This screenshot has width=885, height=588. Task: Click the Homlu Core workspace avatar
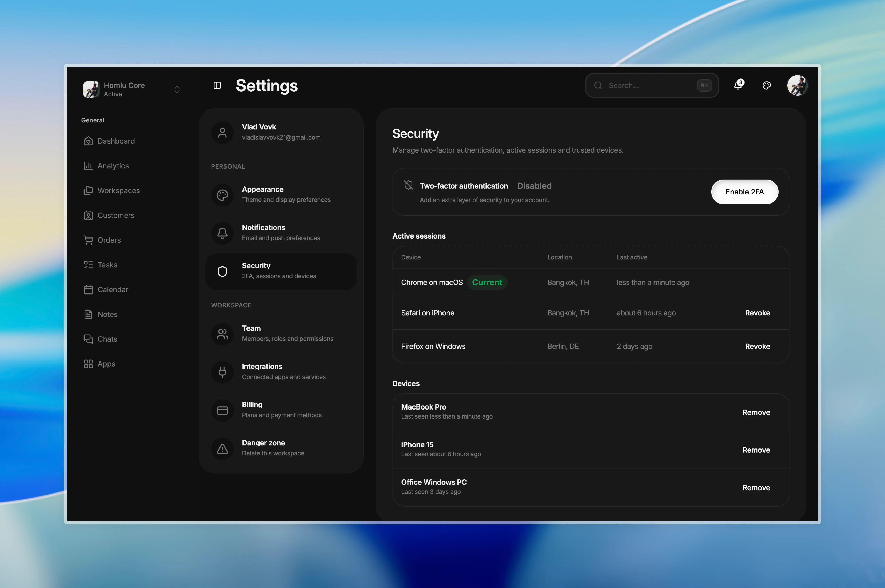[x=91, y=89]
